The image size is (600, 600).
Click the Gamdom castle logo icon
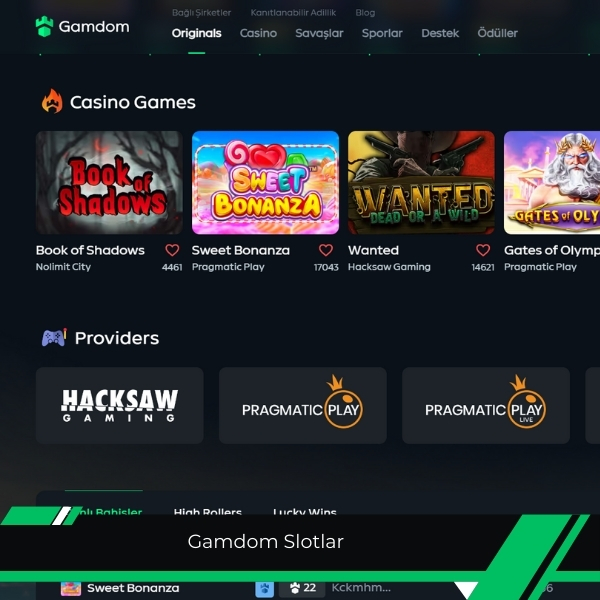tap(44, 26)
